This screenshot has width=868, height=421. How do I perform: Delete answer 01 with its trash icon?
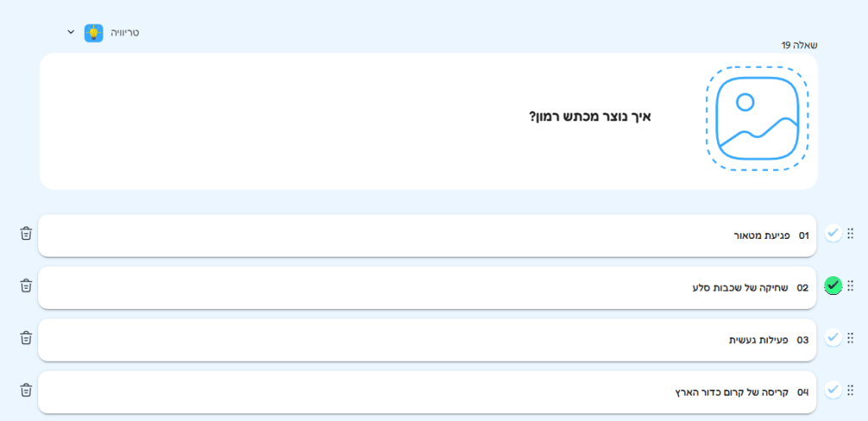point(26,234)
